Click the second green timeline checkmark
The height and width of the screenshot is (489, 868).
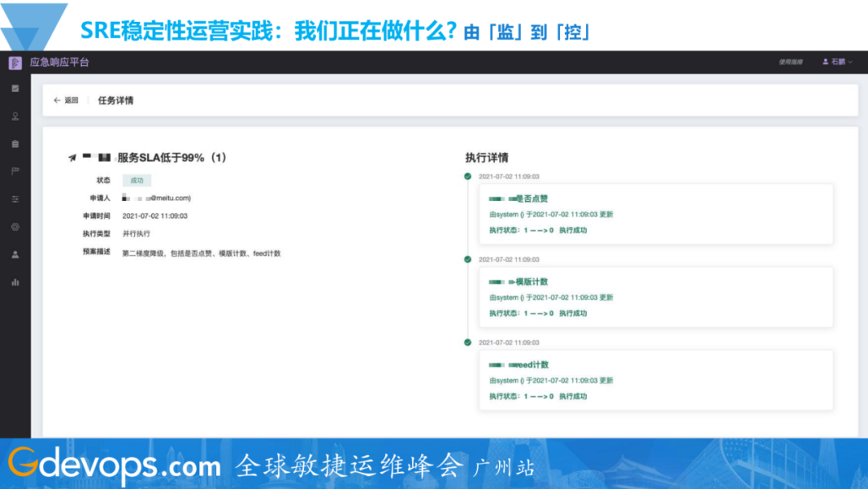tap(468, 259)
